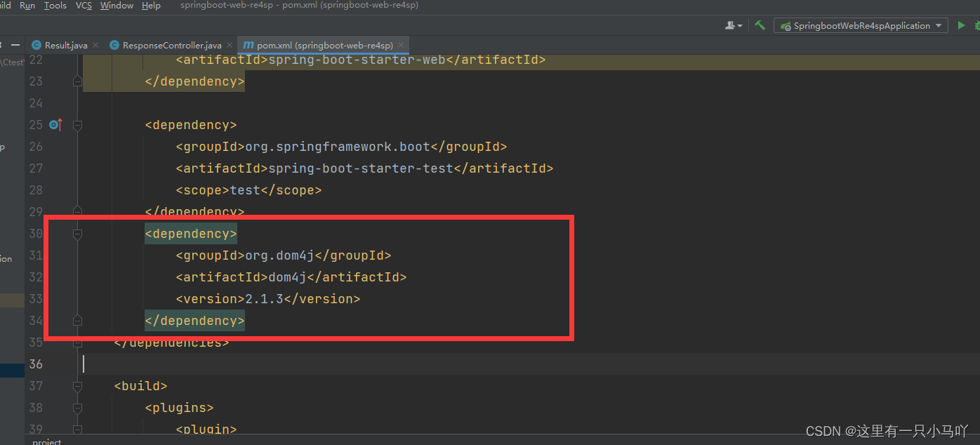Click line number 28 in the gutter

click(x=35, y=190)
